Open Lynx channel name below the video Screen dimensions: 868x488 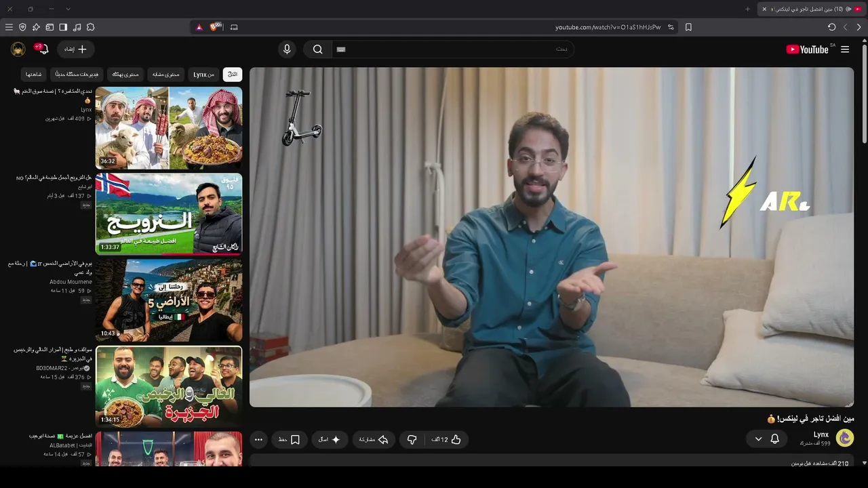(821, 434)
